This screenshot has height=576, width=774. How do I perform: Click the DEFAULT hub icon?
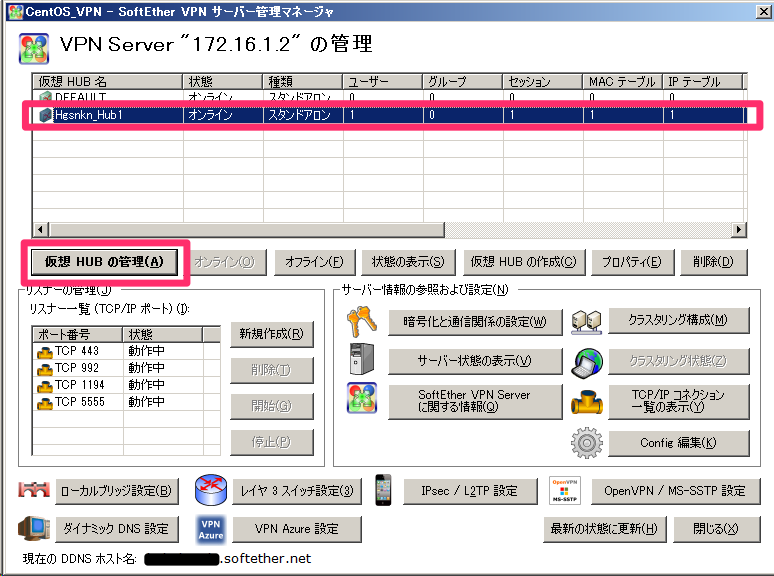pos(45,96)
